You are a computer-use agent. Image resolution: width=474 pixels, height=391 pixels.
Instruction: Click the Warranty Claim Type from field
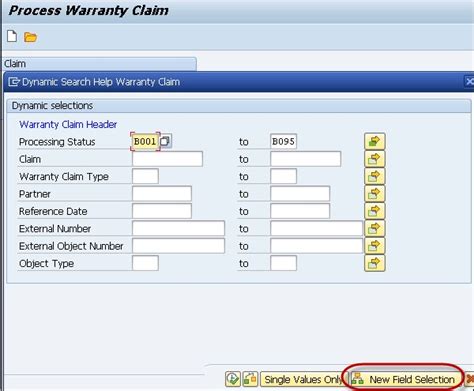tap(145, 176)
